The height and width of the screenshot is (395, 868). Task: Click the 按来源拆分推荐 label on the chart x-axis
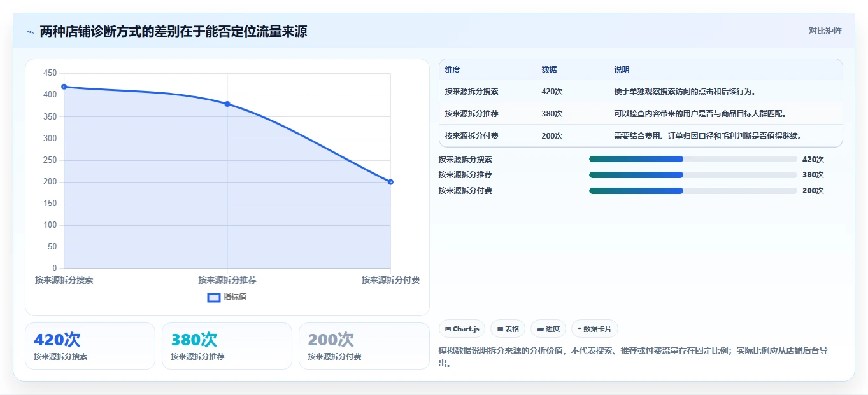click(227, 280)
